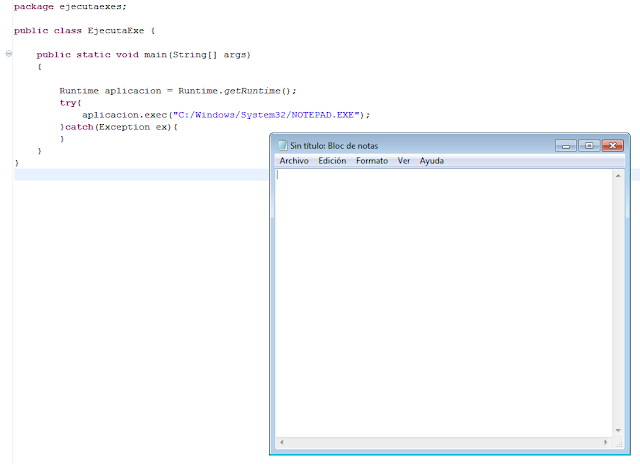Open the Formato menu in Notepad

click(x=372, y=161)
